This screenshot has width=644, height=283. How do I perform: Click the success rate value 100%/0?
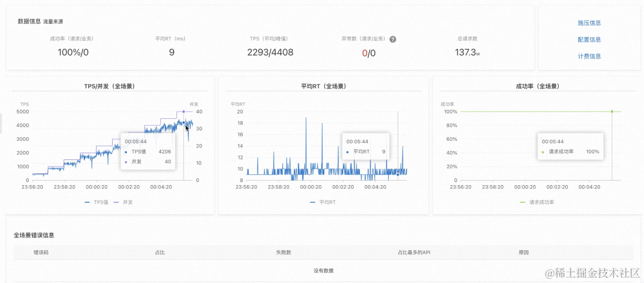(x=73, y=52)
